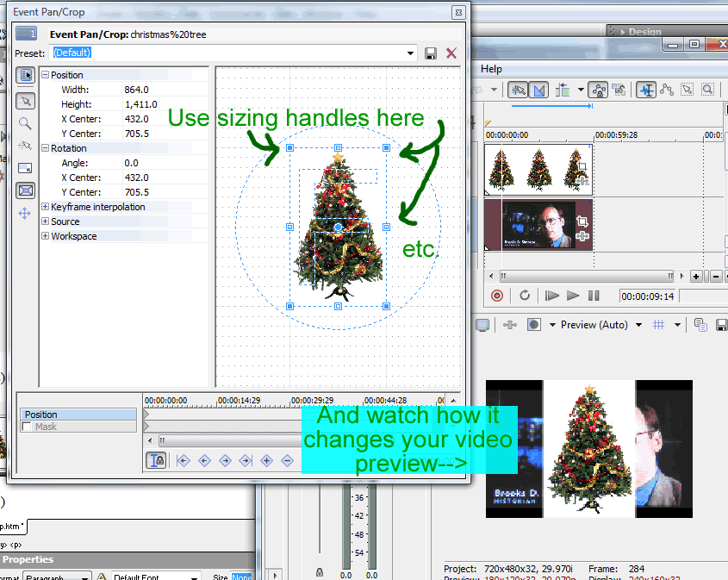Screen dimensions: 728x580
Task: Click the keyframe timeline horizontal scrollbar
Action: click(x=224, y=440)
